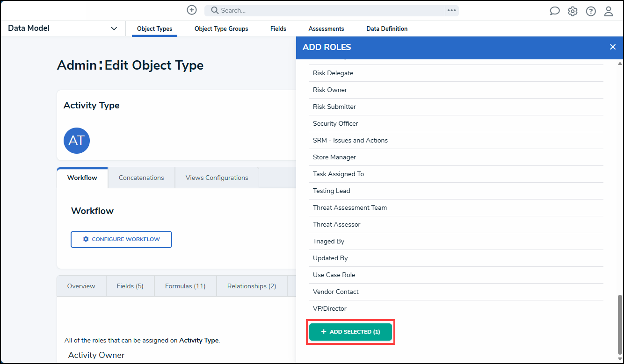Open the admin settings gear

[x=573, y=11]
